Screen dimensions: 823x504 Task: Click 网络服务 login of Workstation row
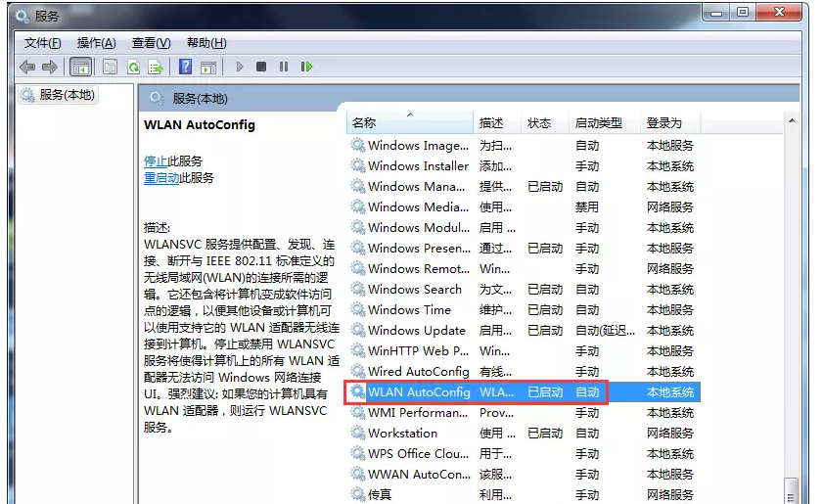coord(670,434)
